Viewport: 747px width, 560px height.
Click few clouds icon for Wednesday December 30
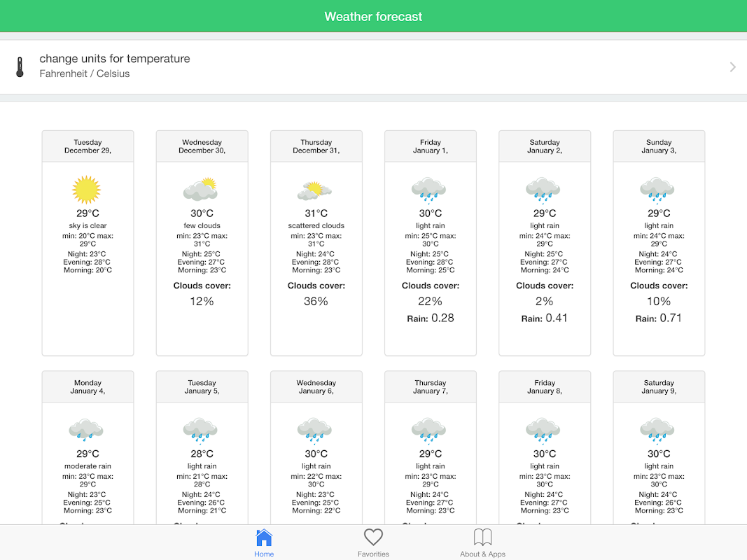point(200,189)
